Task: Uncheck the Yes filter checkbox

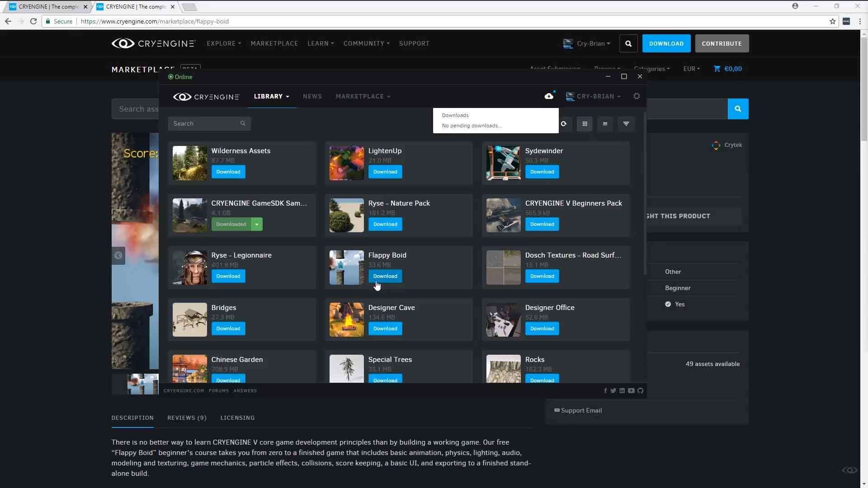Action: click(x=668, y=304)
